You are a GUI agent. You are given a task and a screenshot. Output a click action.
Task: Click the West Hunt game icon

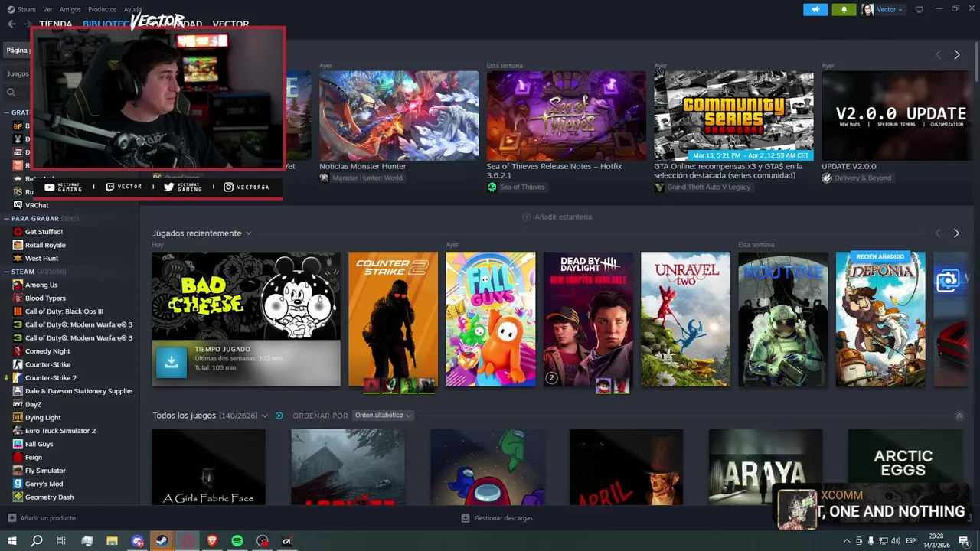(x=18, y=259)
